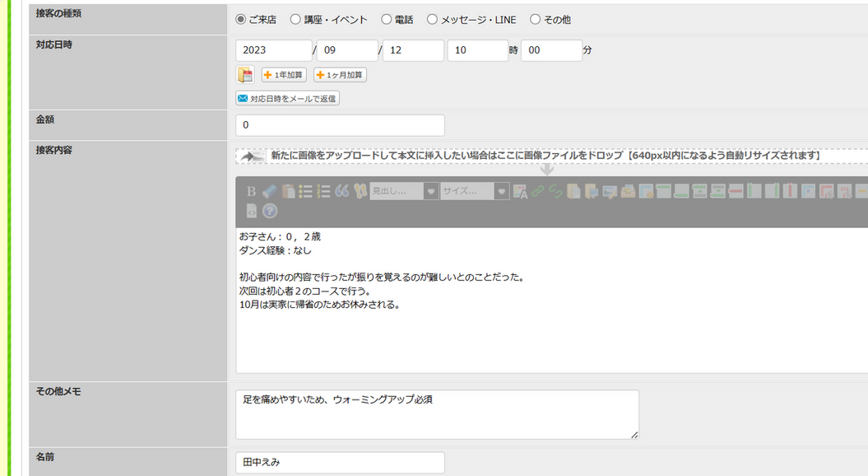Toggle bold formatting in the editor toolbar

251,191
